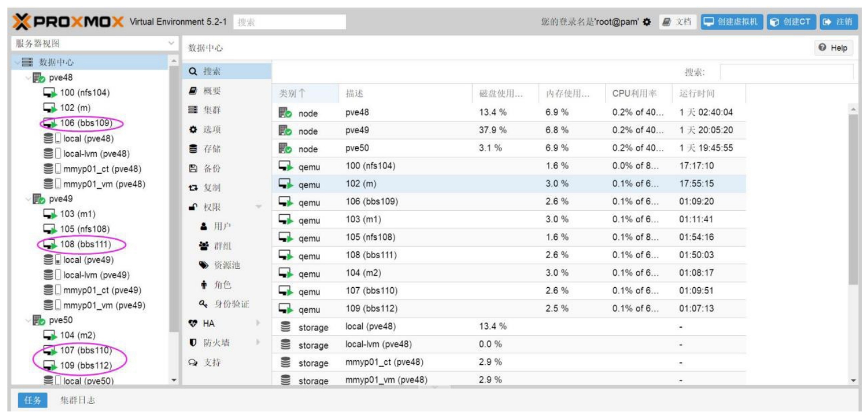This screenshot has width=868, height=420.
Task: Click the gear icon beside root@pam
Action: pos(646,22)
